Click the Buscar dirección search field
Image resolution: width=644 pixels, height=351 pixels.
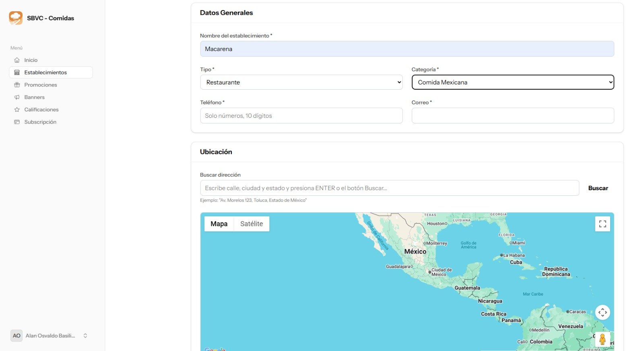(x=390, y=188)
